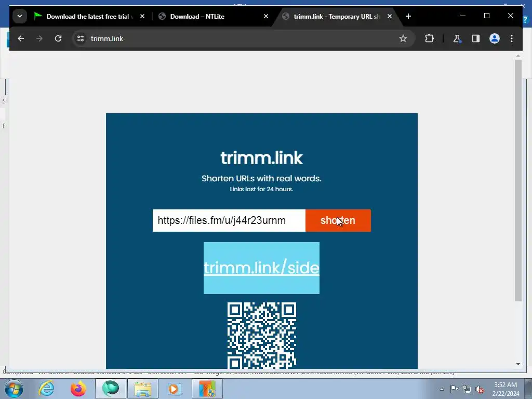Click the taskbar clock 3:52 AM

[x=506, y=389]
